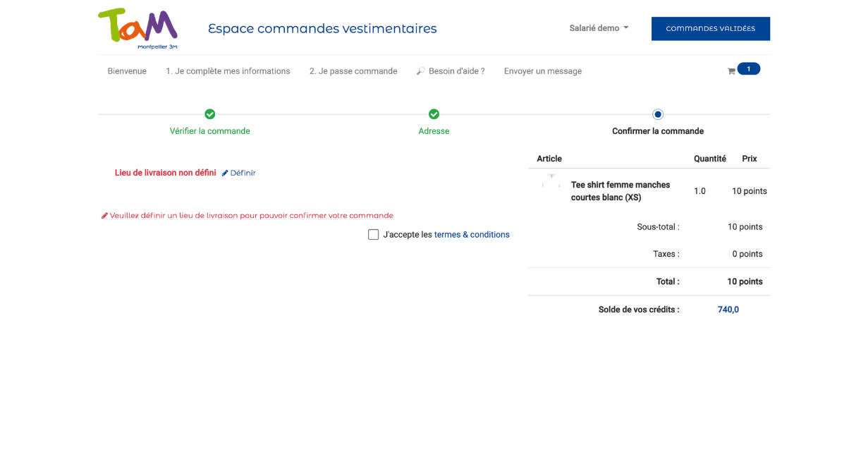Click the Définir delivery location link

pyautogui.click(x=243, y=173)
